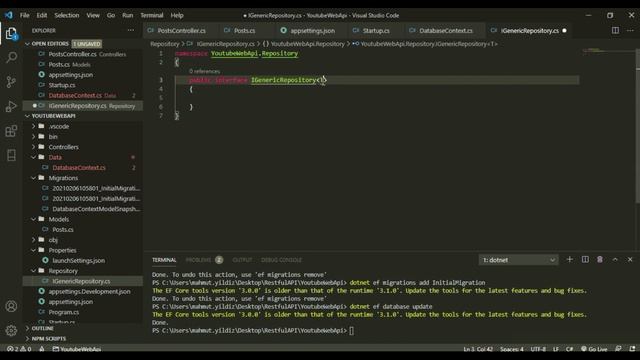Switch to the PostsController.cs tab
This screenshot has height=360, width=640.
pos(181,31)
